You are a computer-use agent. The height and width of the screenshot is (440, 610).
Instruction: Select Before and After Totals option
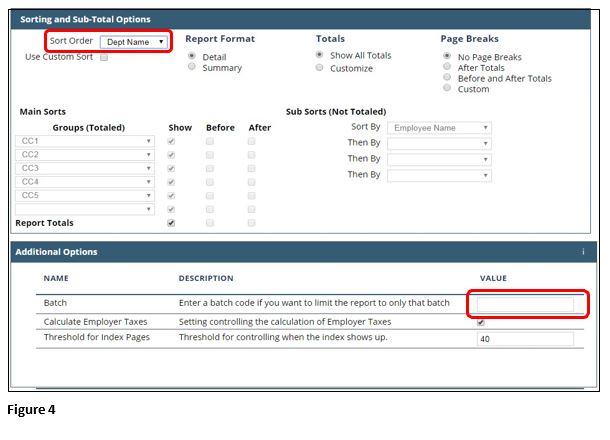446,78
